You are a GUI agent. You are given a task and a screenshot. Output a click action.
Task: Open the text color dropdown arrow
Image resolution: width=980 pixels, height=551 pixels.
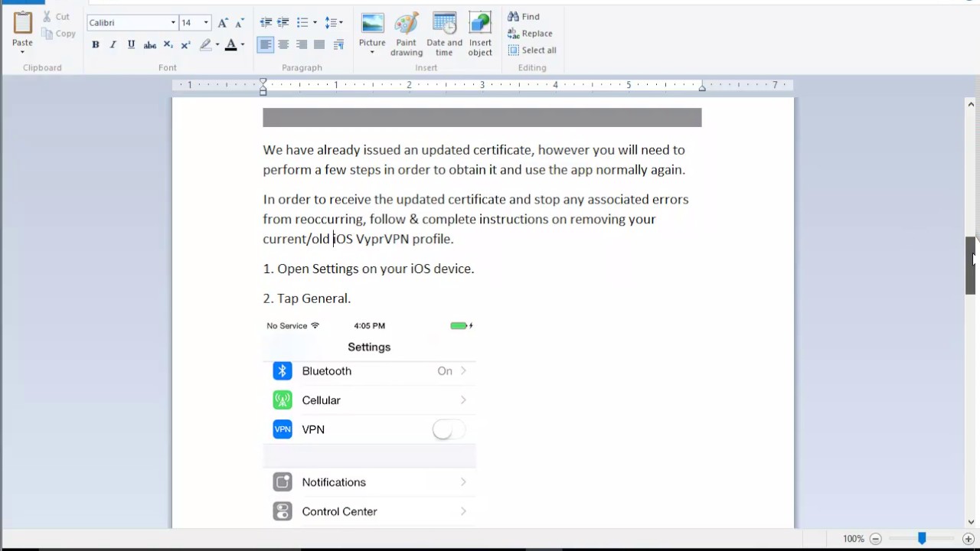[243, 45]
